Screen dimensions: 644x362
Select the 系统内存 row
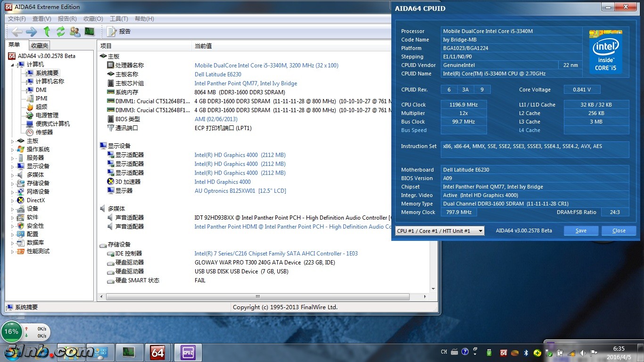click(x=126, y=92)
